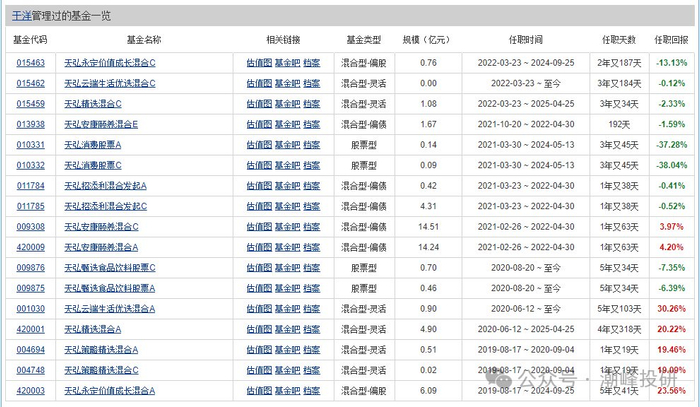This screenshot has height=407, width=700.
Task: Open fund code 009308 link
Action: [30, 227]
